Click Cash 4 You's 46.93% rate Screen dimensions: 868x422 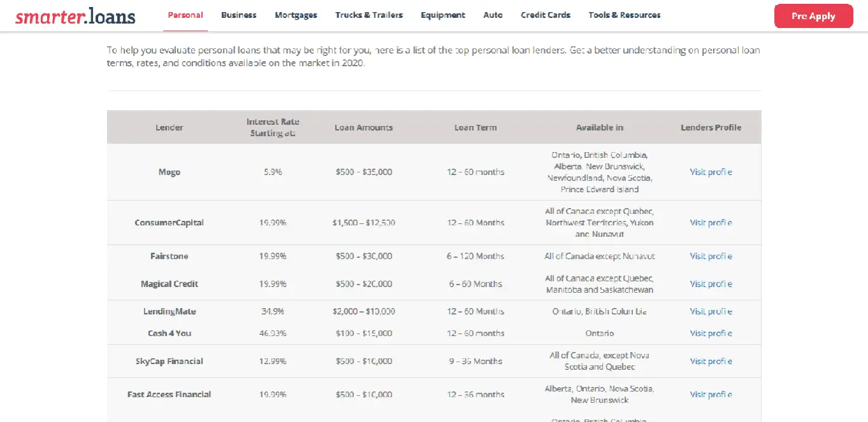click(x=273, y=333)
